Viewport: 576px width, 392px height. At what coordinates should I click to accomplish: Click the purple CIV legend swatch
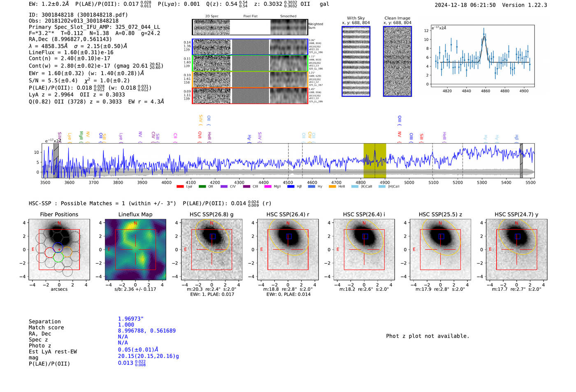[x=224, y=187]
